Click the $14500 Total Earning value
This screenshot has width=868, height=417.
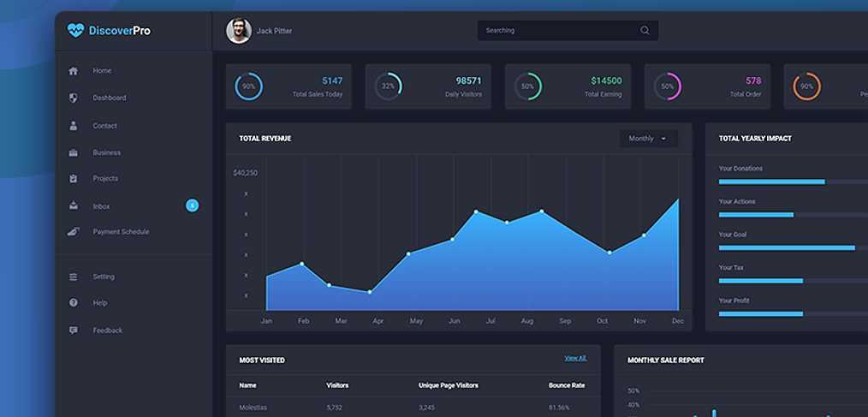[x=606, y=80]
